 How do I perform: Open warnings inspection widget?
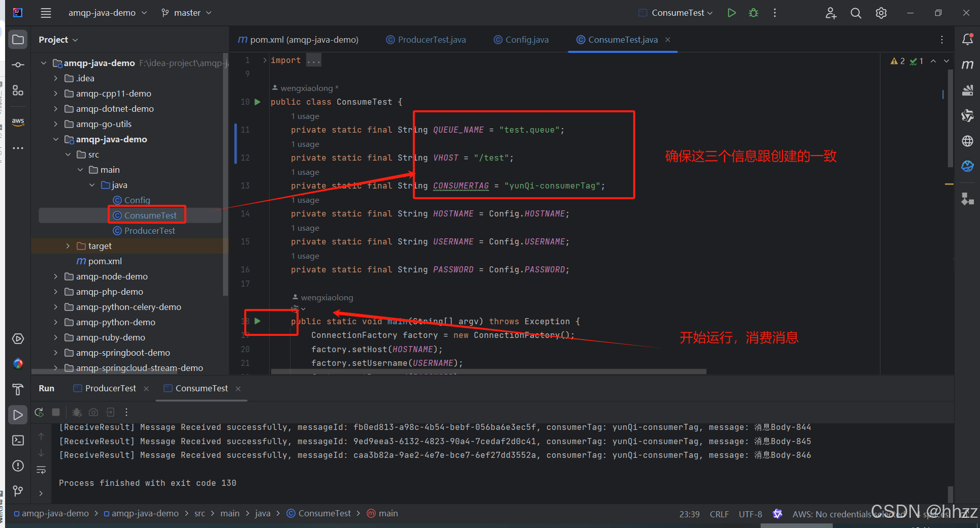pos(906,61)
